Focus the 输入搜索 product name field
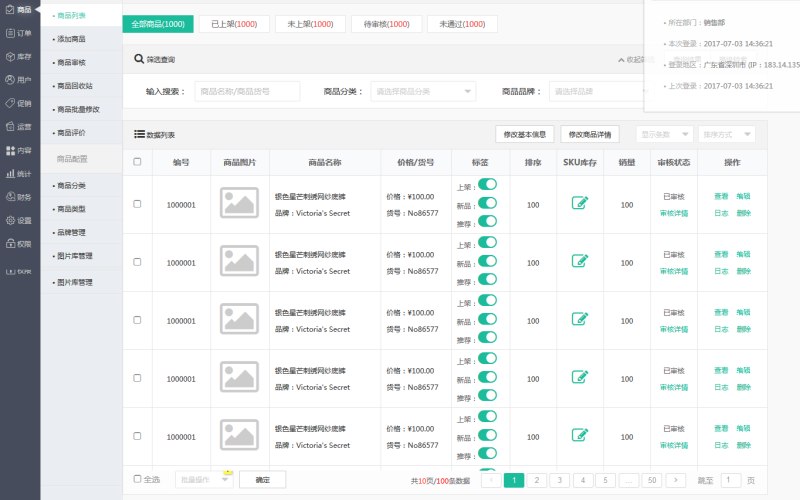The width and height of the screenshot is (800, 500). click(x=247, y=91)
